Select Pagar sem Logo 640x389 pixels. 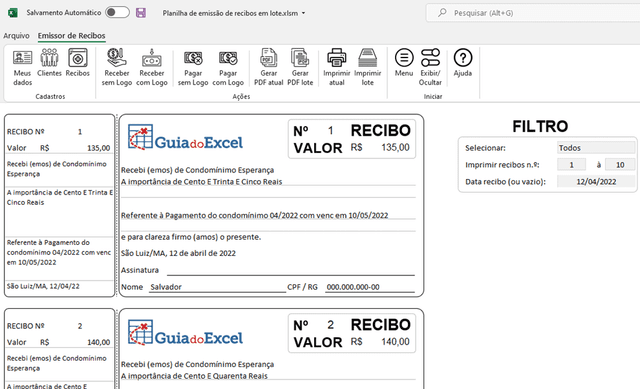coord(193,67)
